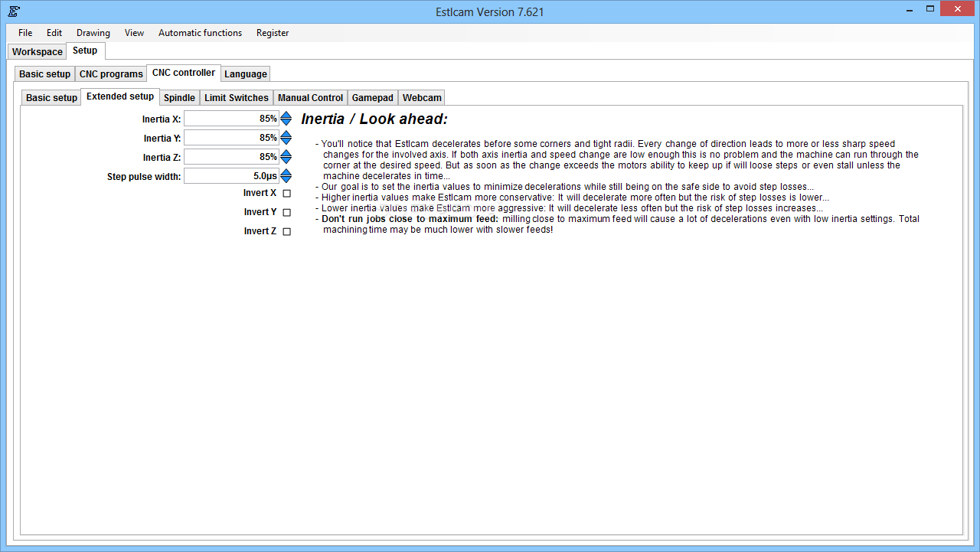Open the View menu
This screenshot has height=552, width=980.
[x=135, y=33]
